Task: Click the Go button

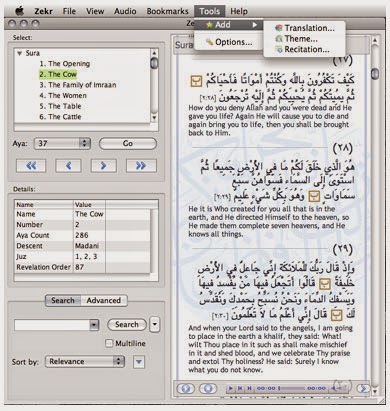Action: coord(128,144)
